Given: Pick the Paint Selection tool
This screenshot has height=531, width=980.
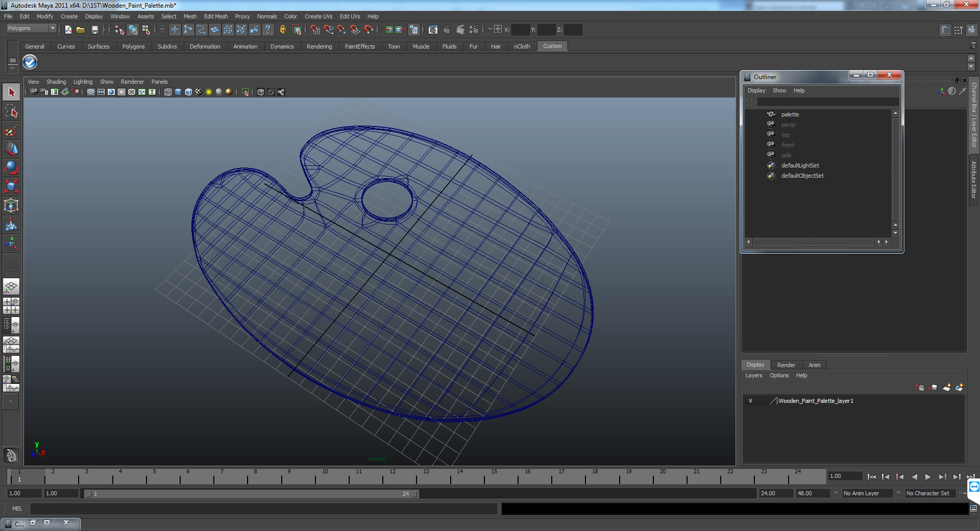Looking at the screenshot, I should tap(11, 130).
